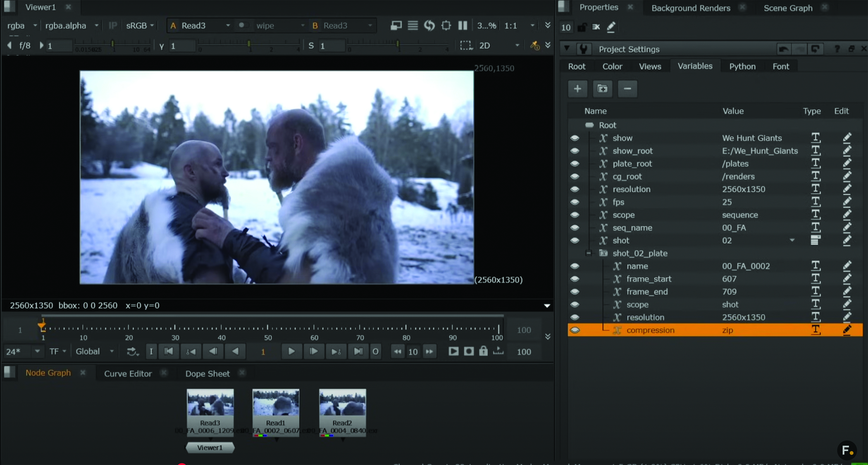Go to first frame button
This screenshot has height=465, width=868.
[169, 351]
